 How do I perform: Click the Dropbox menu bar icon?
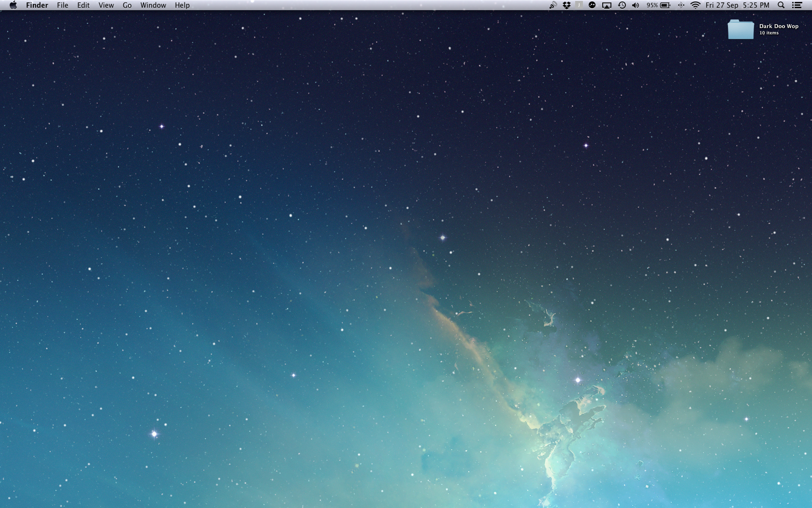566,5
